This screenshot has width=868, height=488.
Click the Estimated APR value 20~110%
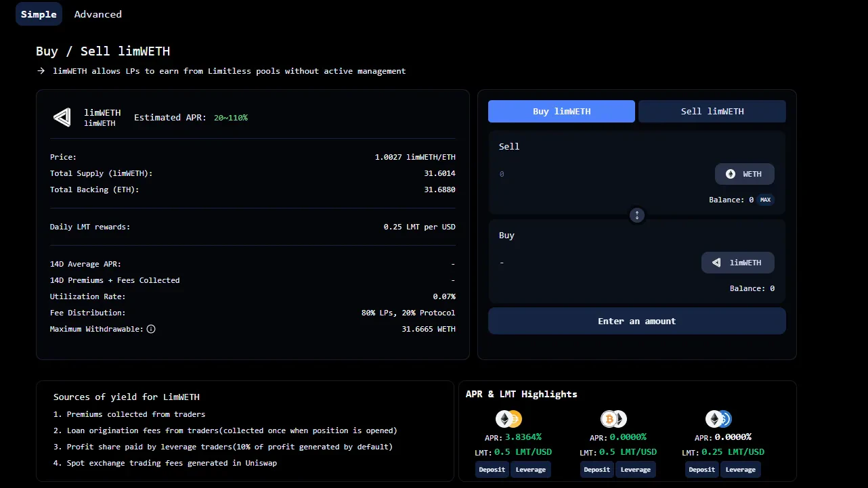[231, 118]
